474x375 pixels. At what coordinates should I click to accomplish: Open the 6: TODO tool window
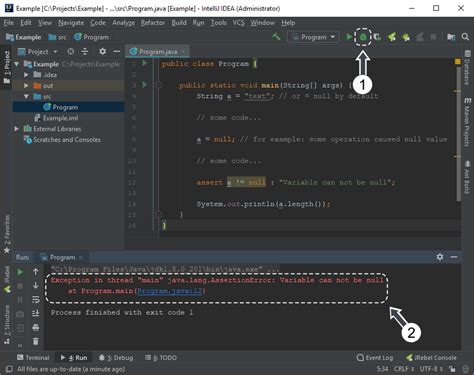pyautogui.click(x=161, y=358)
